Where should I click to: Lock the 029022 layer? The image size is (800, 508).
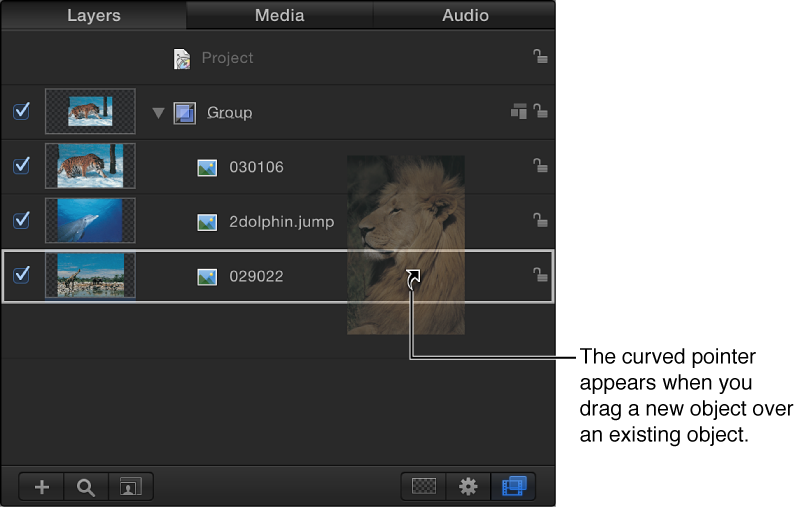point(540,275)
